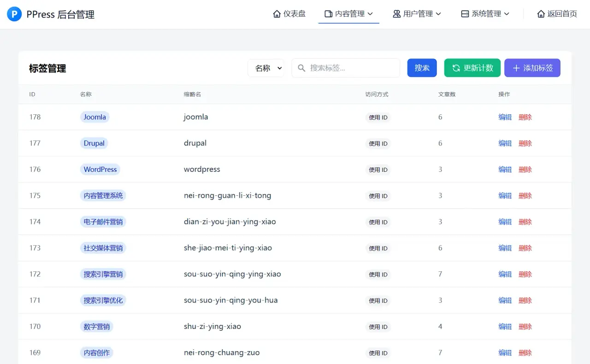Click the refresh icon on 更新计数 button
This screenshot has width=590, height=364.
tap(457, 67)
